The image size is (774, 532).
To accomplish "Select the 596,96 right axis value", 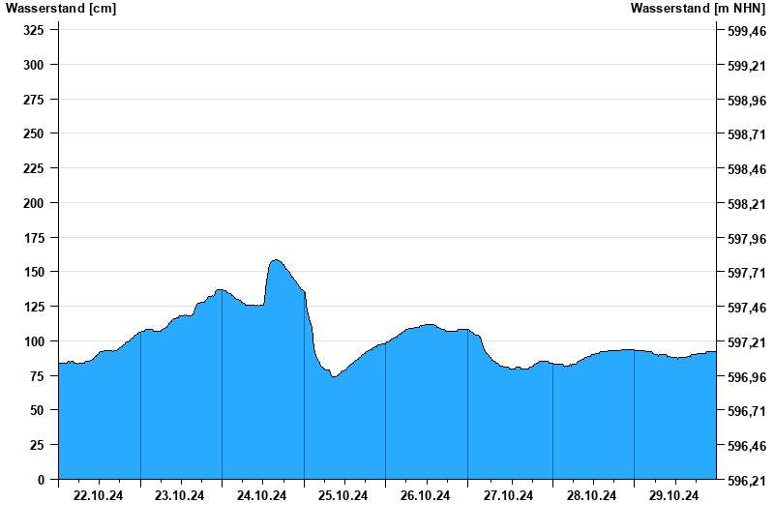I will coord(747,377).
